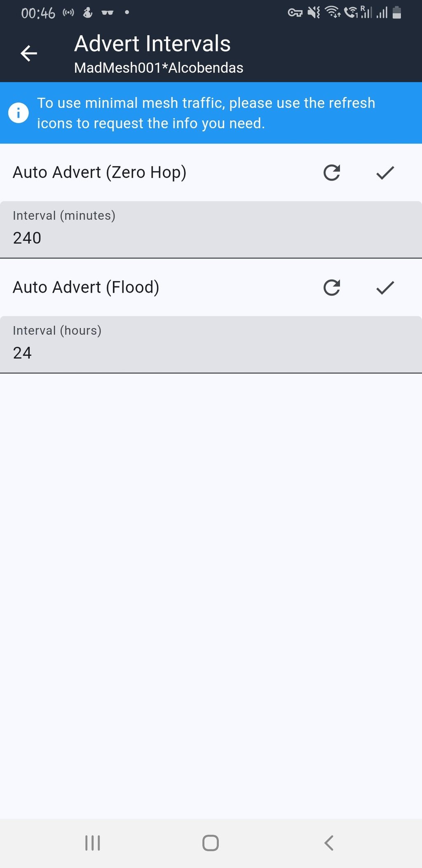422x868 pixels.
Task: Tap the battery indicator icon
Action: click(x=397, y=13)
